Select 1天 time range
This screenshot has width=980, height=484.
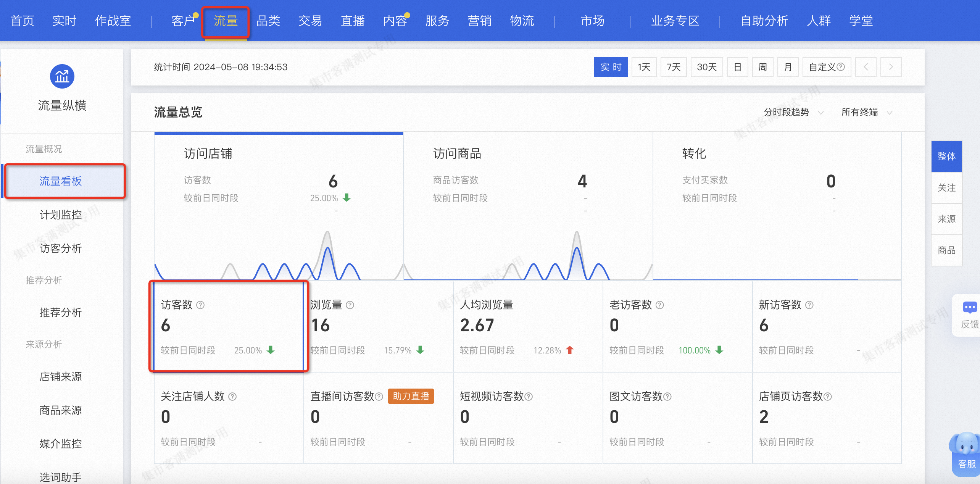(644, 67)
